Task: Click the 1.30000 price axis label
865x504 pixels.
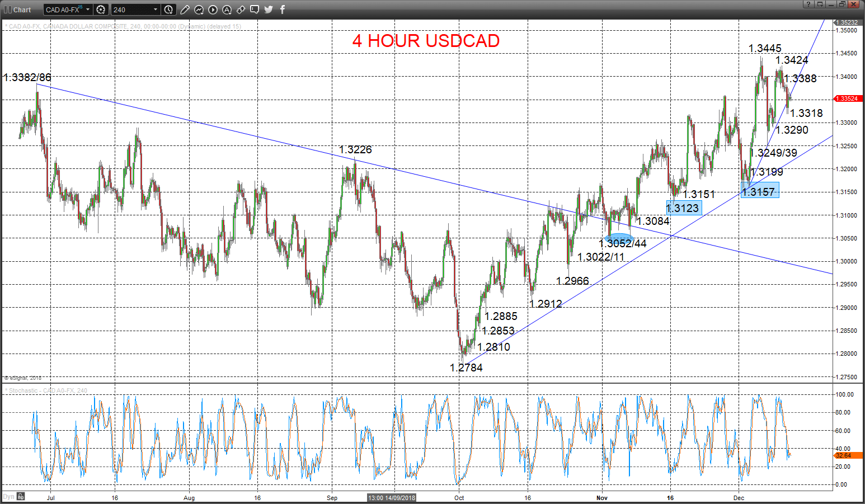Action: pos(847,261)
